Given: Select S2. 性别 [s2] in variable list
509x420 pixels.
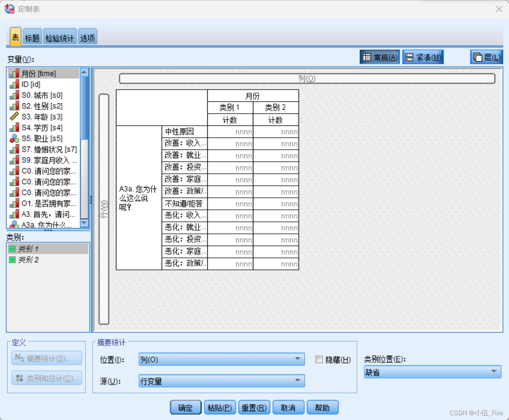Looking at the screenshot, I should click(44, 106).
